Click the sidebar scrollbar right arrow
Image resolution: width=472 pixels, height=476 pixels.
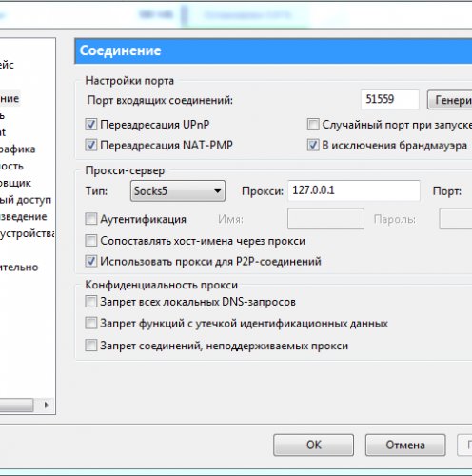pyautogui.click(x=46, y=405)
